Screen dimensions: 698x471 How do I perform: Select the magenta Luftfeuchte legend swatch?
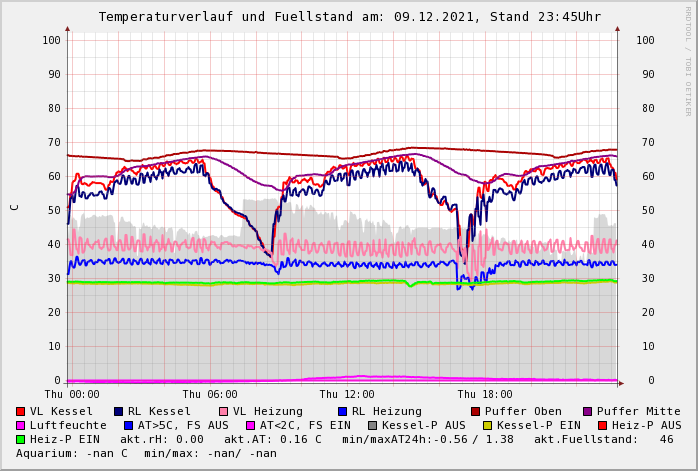(x=21, y=425)
